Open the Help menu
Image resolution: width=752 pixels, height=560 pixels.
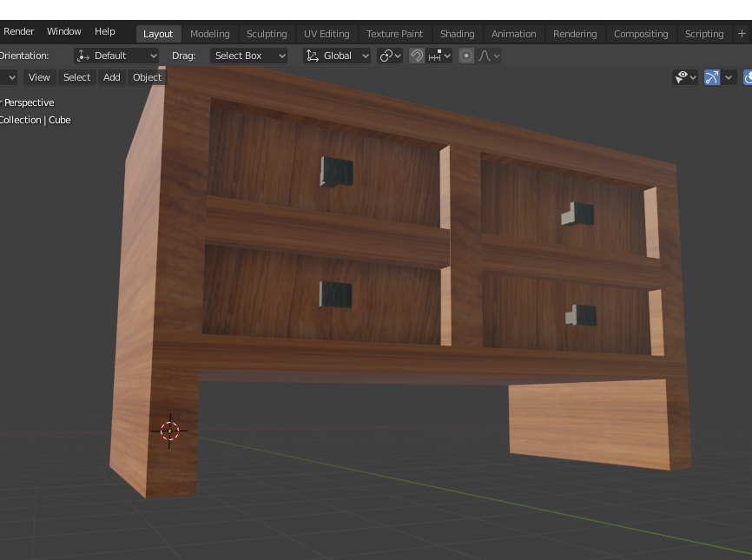tap(104, 31)
